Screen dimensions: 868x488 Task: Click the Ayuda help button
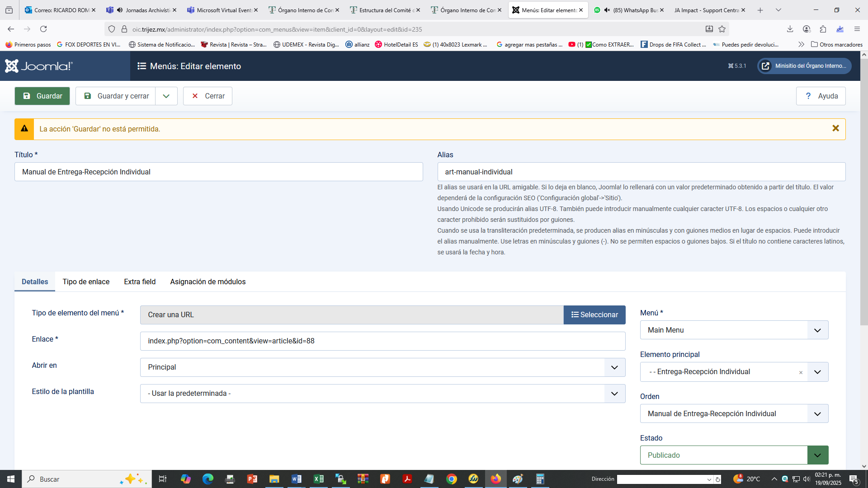tap(821, 96)
